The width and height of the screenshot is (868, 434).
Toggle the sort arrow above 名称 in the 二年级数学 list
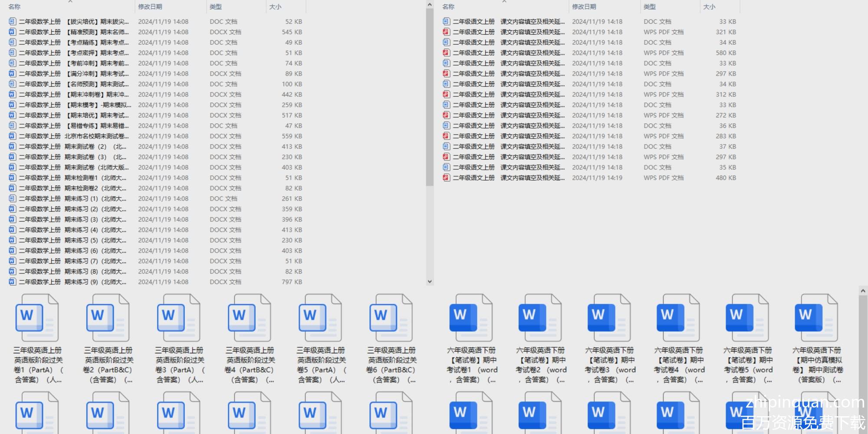point(70,1)
